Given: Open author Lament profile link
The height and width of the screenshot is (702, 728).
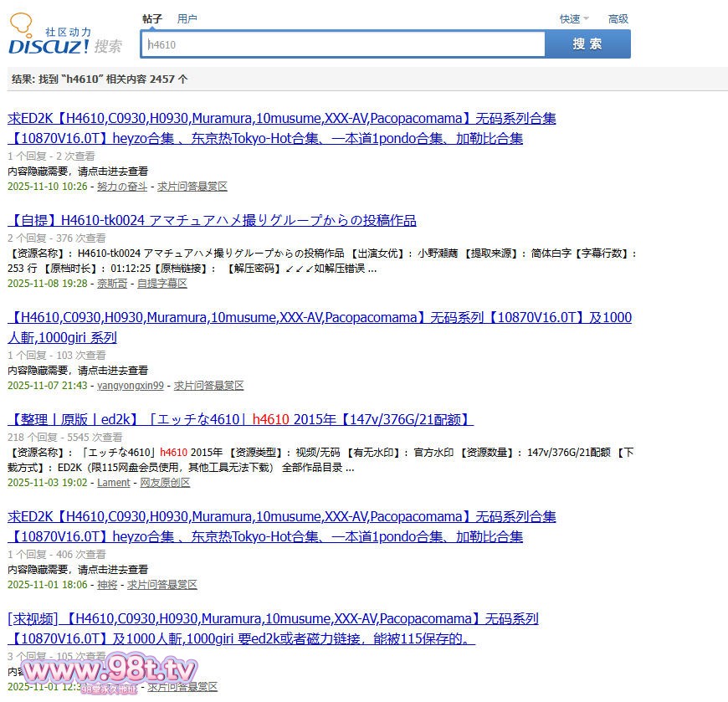Looking at the screenshot, I should click(x=114, y=483).
